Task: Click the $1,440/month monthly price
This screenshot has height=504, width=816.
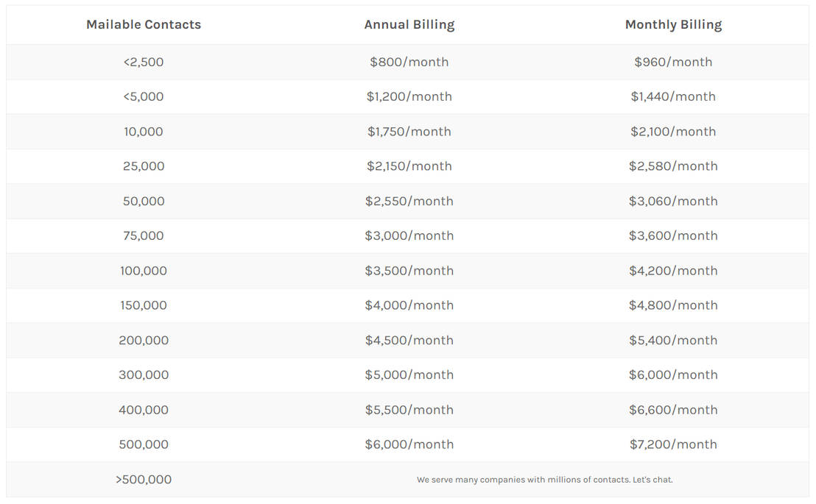Action: coord(673,96)
